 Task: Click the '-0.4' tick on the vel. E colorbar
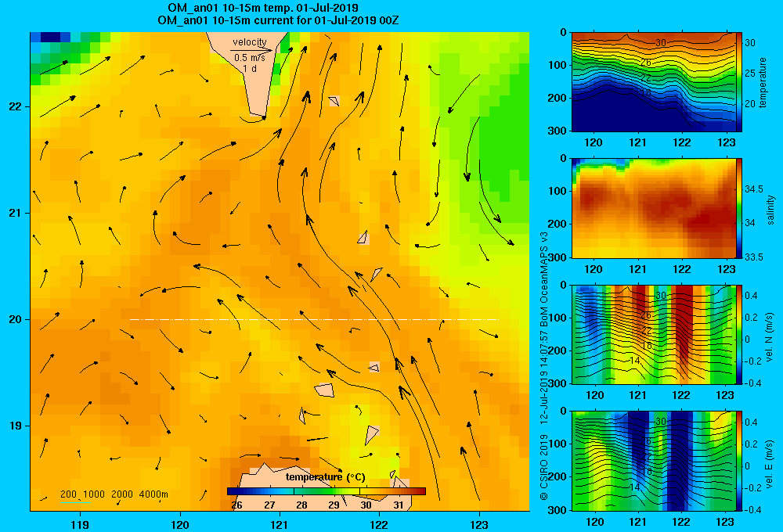(753, 509)
